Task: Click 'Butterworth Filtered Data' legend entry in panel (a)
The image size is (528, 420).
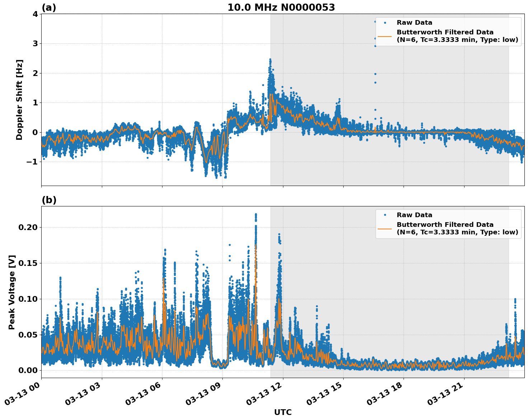Action: [457, 36]
